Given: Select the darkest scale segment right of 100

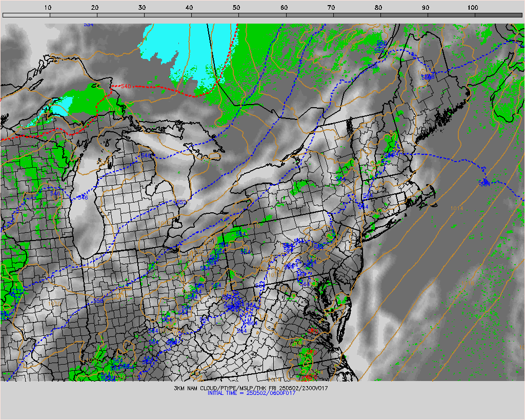Looking at the screenshot, I should (498, 15).
